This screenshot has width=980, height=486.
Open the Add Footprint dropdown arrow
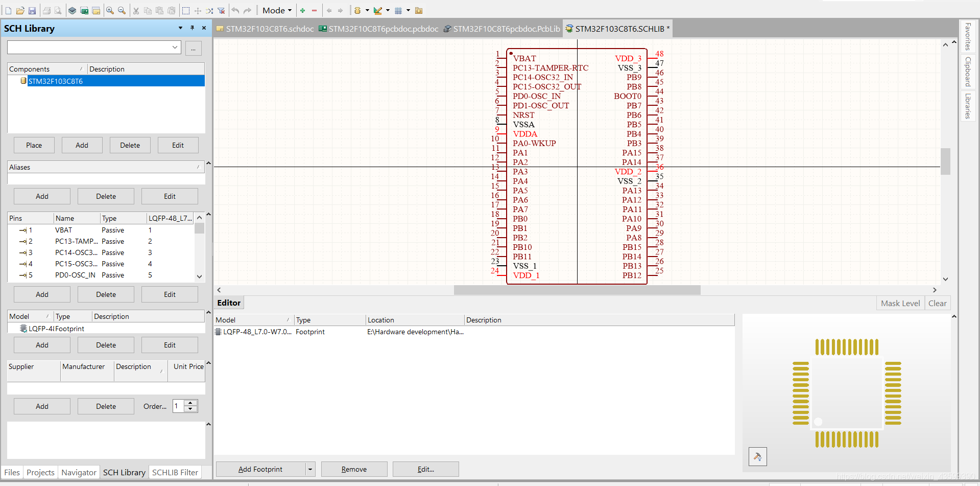tap(310, 469)
